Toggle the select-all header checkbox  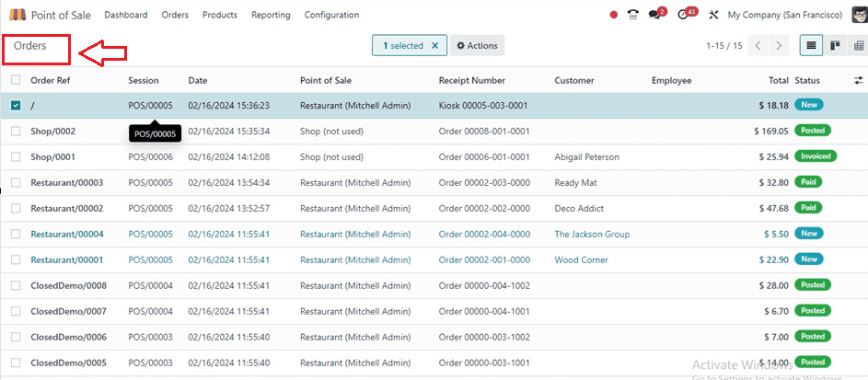pos(16,80)
